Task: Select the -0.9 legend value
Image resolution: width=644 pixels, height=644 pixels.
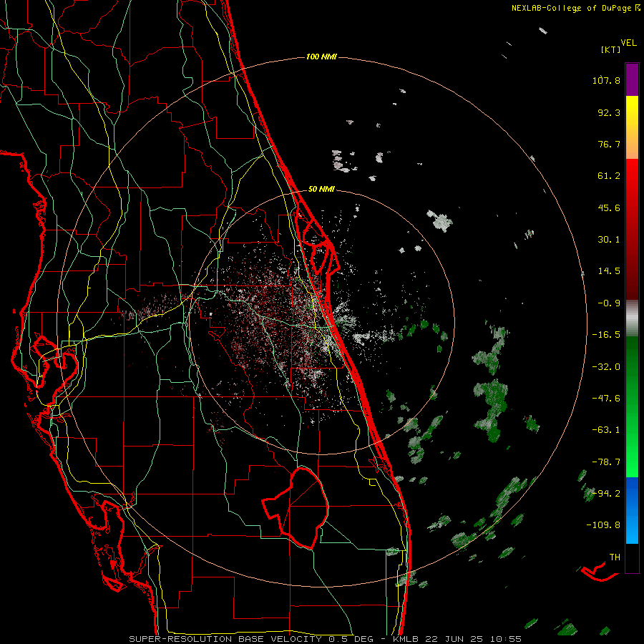Action: [609, 303]
